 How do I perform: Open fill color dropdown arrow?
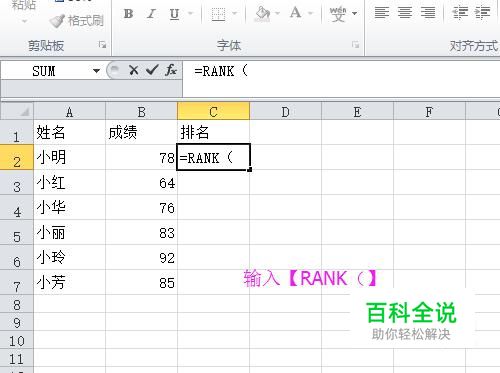coord(277,14)
